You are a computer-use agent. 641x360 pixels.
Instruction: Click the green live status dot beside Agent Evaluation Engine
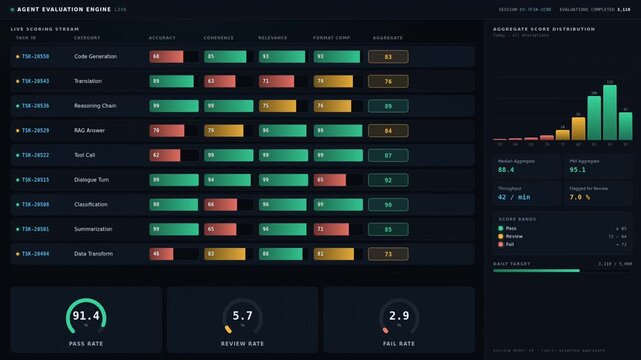coord(12,9)
